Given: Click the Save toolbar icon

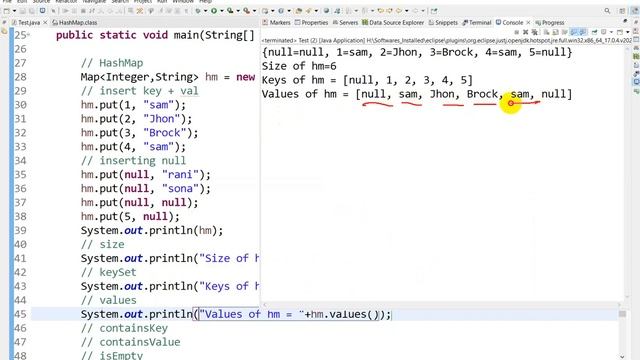Looking at the screenshot, I should pos(22,11).
